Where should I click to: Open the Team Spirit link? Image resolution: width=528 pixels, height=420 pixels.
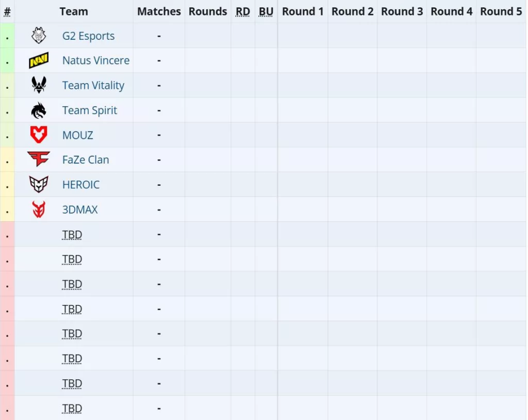pos(90,110)
